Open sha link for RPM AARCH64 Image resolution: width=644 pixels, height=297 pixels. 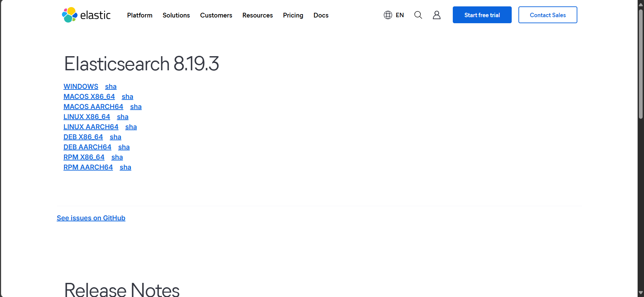(x=126, y=167)
